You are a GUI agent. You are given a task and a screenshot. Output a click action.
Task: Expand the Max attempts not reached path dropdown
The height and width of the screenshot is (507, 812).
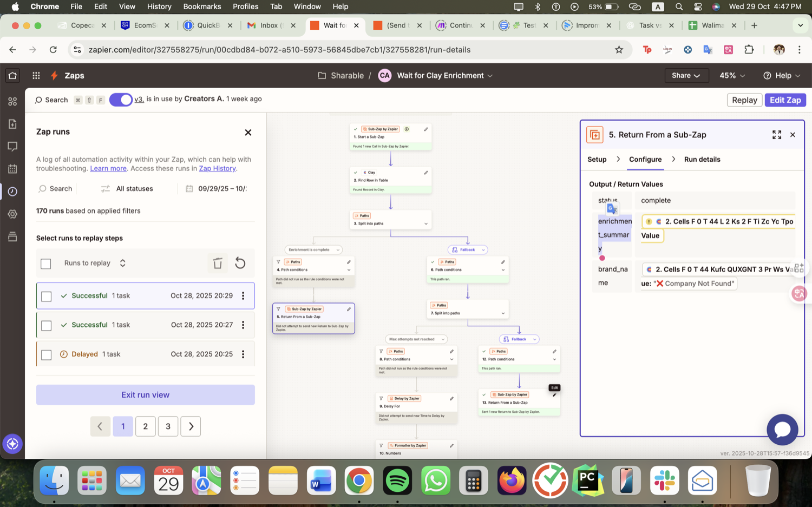coord(416,339)
